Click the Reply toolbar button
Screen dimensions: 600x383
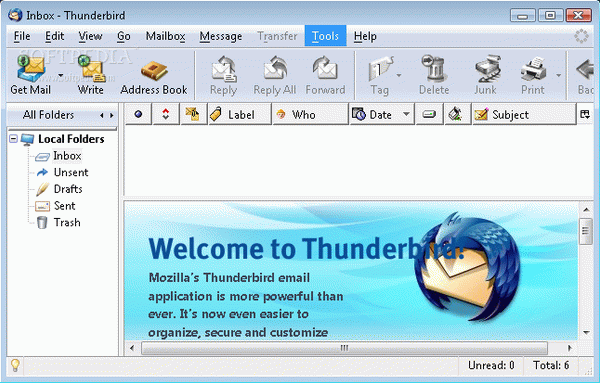[224, 75]
